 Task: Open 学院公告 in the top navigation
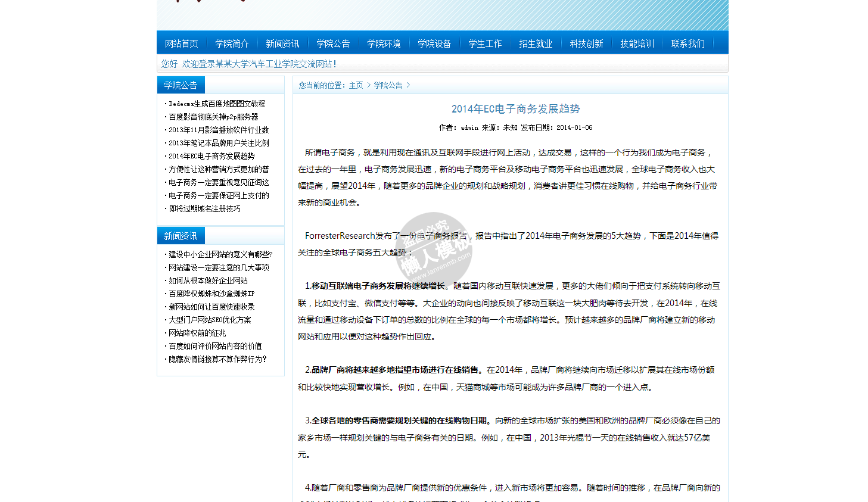pos(333,43)
